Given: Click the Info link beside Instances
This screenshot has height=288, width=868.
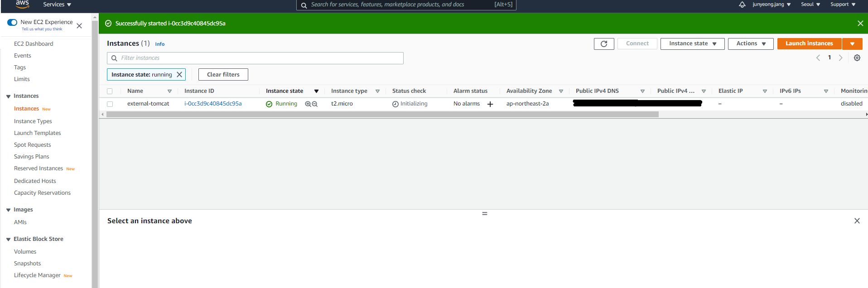Looking at the screenshot, I should coord(160,44).
